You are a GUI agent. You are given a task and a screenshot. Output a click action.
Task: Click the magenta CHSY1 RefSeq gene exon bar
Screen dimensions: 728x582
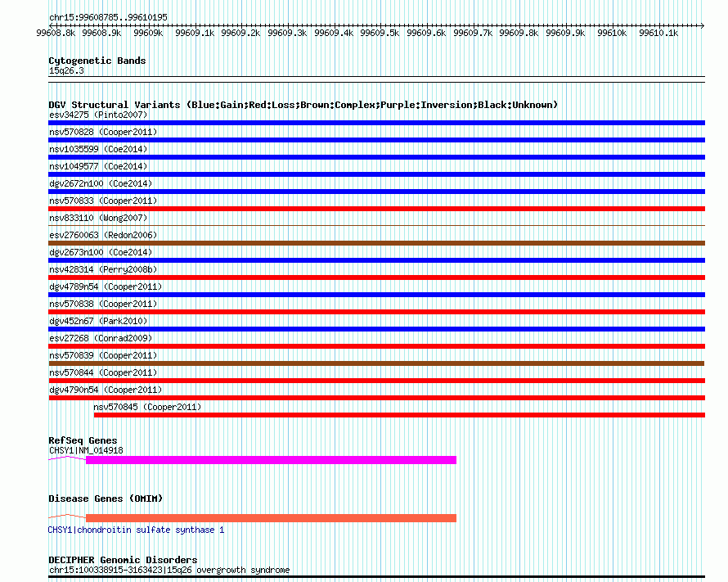pyautogui.click(x=271, y=460)
